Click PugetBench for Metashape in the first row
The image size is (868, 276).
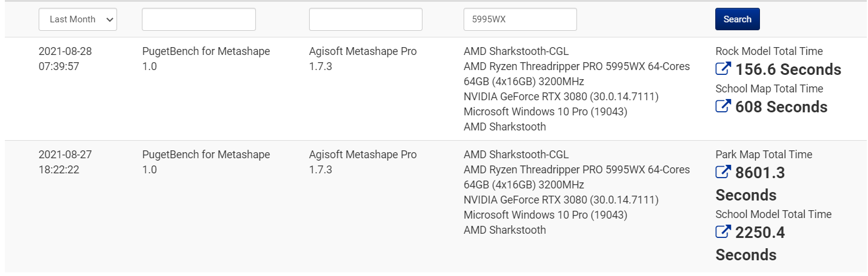[206, 51]
